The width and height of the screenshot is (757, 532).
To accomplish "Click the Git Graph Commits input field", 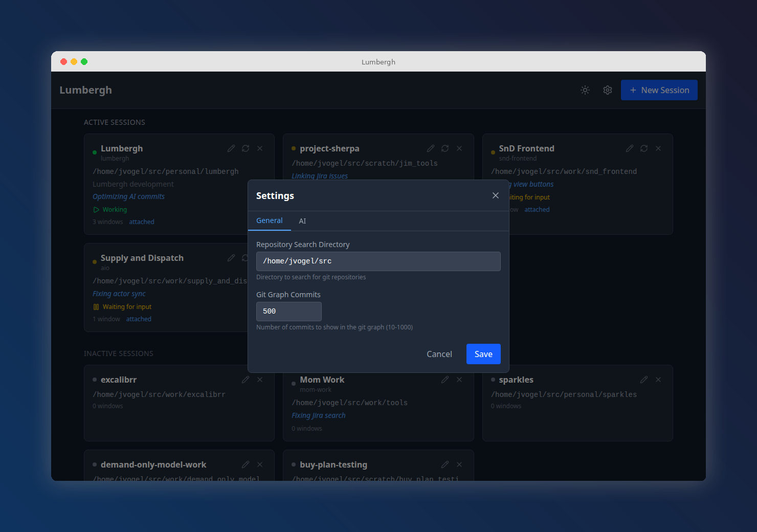I will coord(288,311).
